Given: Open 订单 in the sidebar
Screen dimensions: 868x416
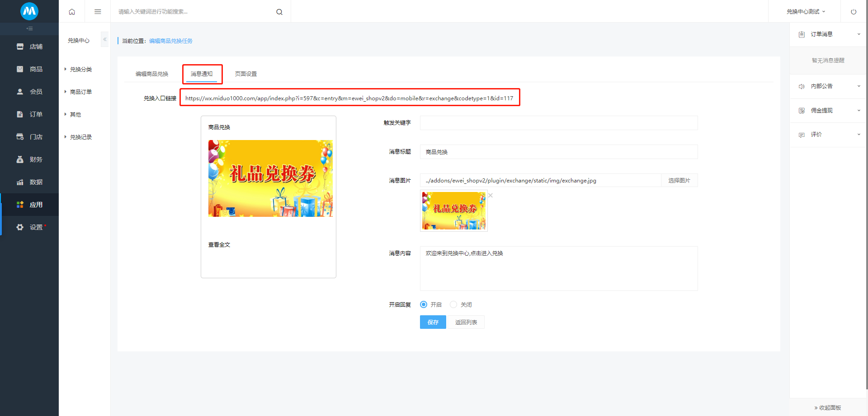Looking at the screenshot, I should point(29,114).
